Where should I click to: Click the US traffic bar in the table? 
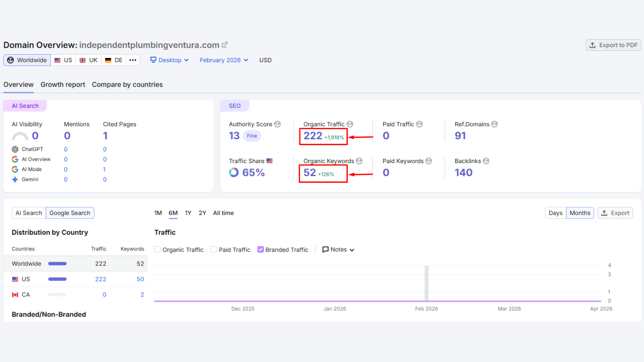[58, 280]
